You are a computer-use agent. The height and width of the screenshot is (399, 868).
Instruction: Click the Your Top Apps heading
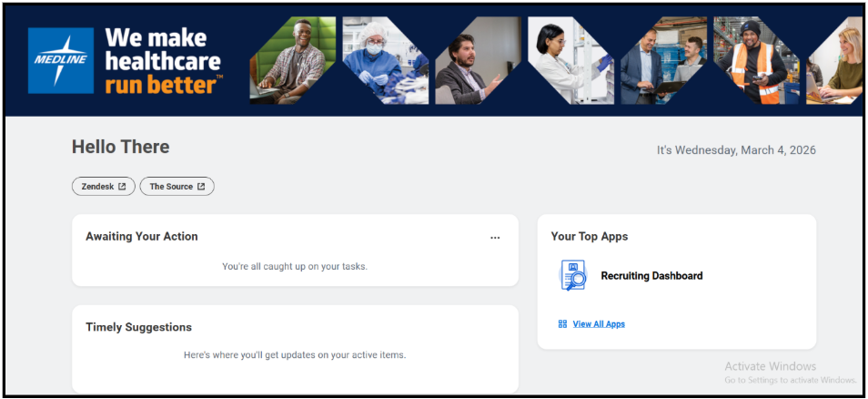point(590,237)
